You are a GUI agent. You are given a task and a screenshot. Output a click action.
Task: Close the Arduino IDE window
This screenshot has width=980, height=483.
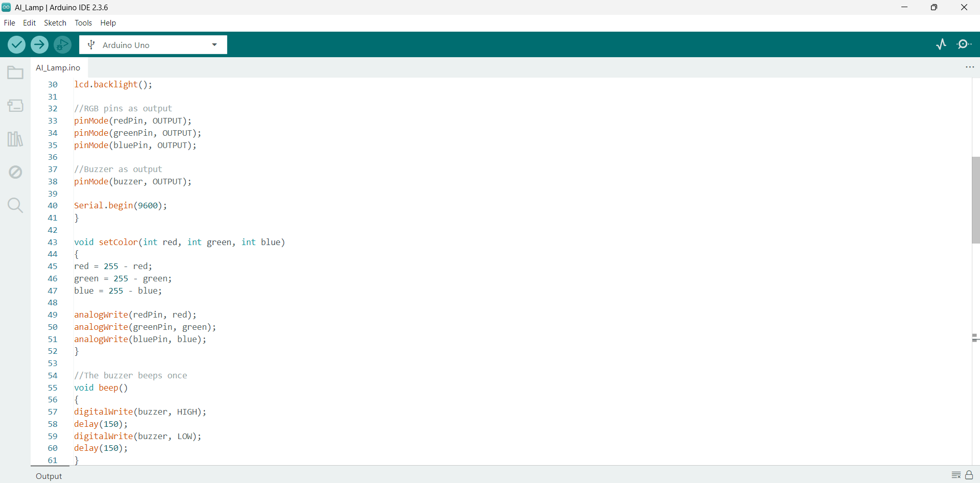tap(964, 7)
